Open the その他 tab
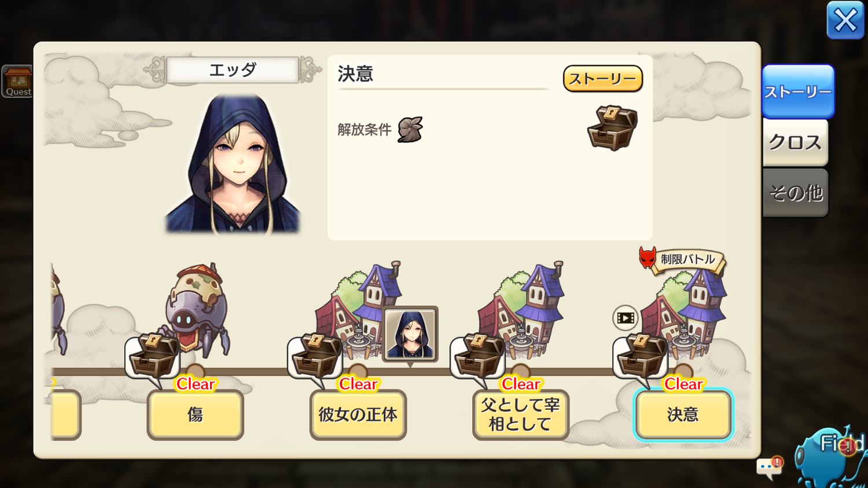The image size is (868, 488). (795, 193)
